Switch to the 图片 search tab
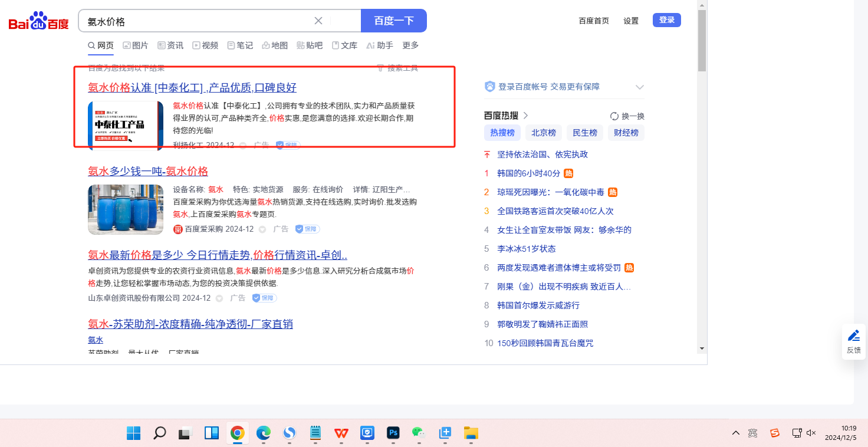 tap(135, 45)
